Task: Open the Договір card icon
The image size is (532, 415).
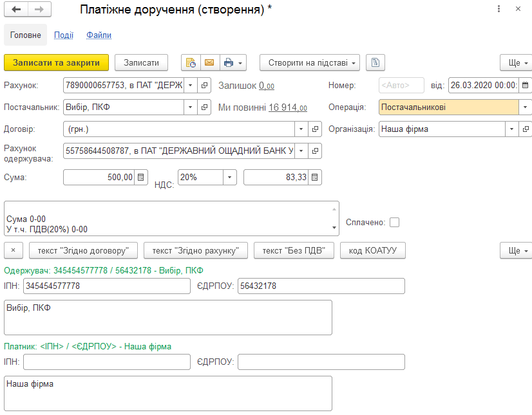Action: 315,129
